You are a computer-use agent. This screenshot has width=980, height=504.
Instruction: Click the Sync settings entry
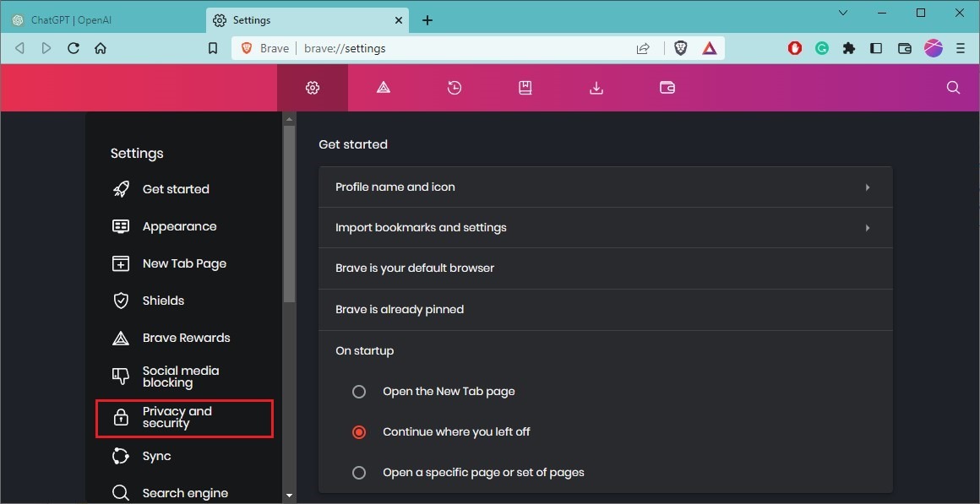tap(156, 455)
